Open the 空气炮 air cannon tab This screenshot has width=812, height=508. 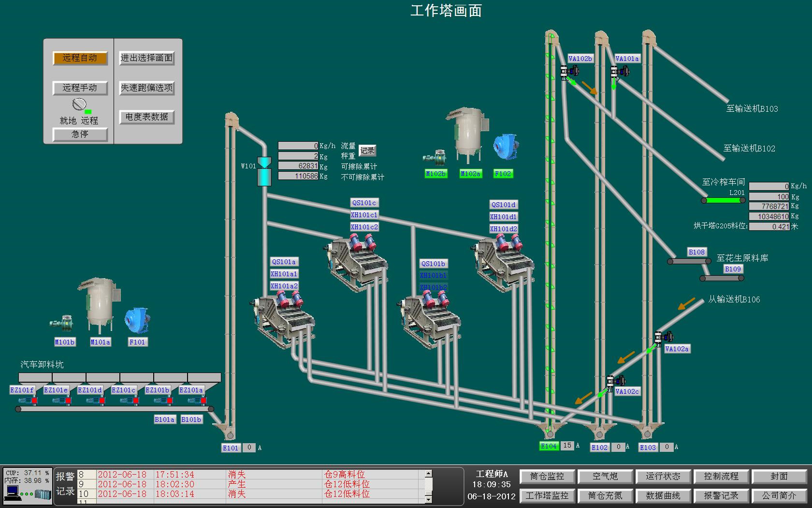point(605,477)
